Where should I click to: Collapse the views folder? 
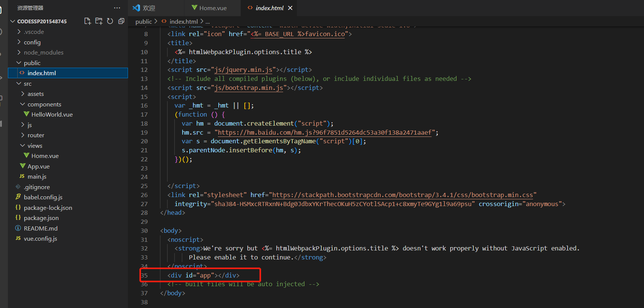pos(23,146)
